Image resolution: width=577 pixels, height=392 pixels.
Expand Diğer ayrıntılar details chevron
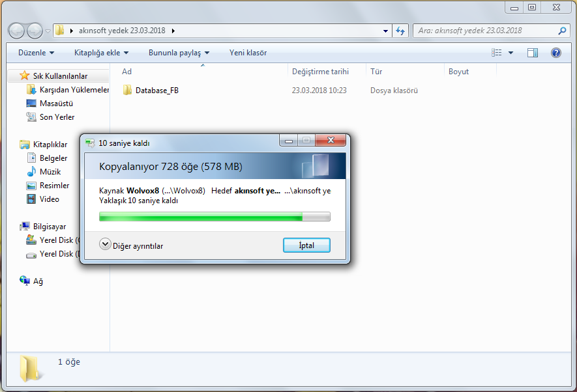pos(105,244)
